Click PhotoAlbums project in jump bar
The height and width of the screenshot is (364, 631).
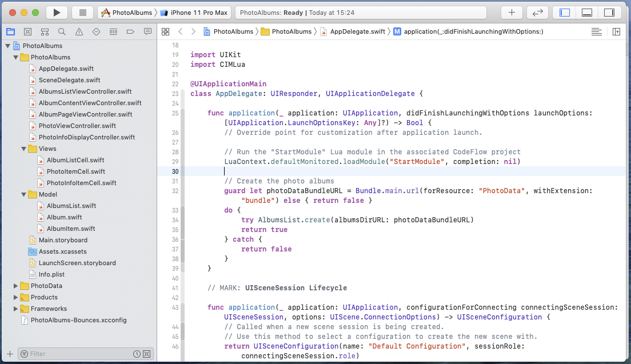point(228,31)
